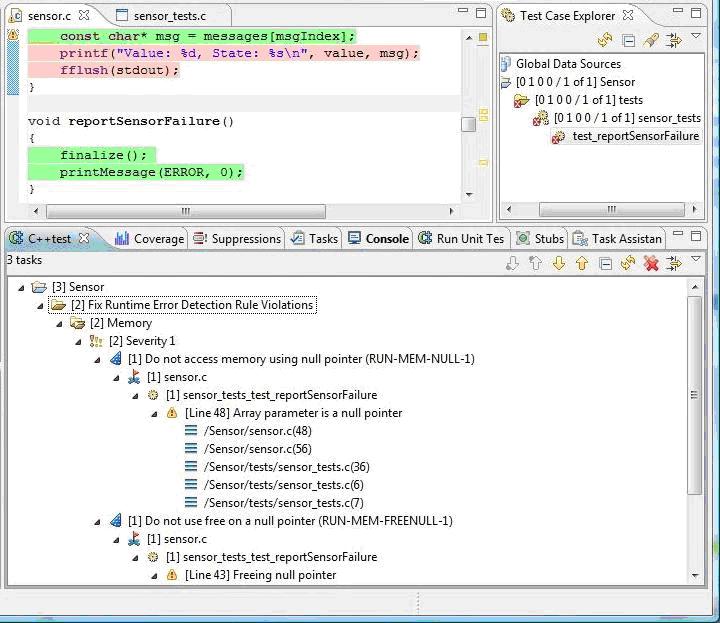Open the Test Case Explorer view menu dropdown
Viewport: 720px width, 623px height.
pos(696,37)
